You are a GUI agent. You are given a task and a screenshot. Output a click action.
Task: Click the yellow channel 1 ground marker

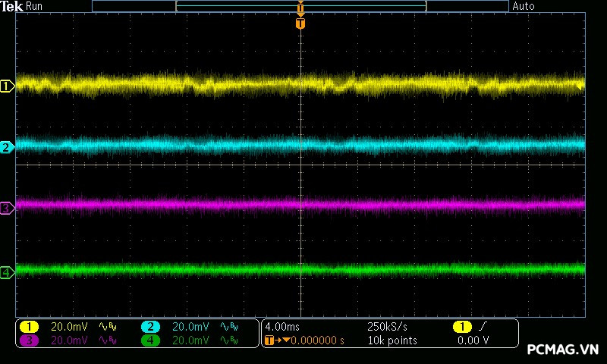click(x=7, y=86)
